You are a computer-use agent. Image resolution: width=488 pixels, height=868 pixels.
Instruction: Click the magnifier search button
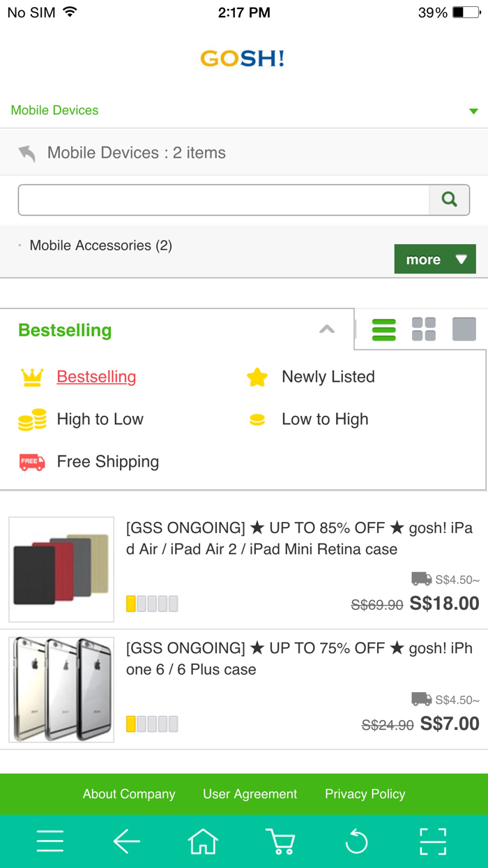[450, 200]
